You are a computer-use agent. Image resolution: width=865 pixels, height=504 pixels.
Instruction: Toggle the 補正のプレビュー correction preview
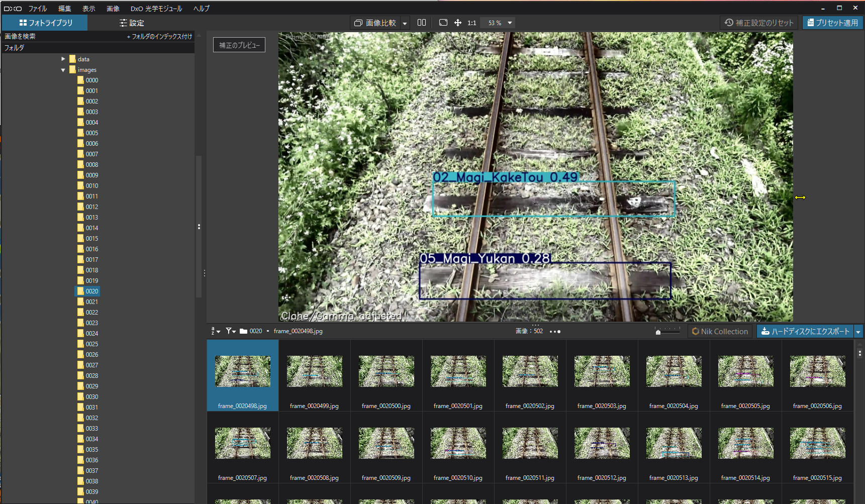coord(239,45)
